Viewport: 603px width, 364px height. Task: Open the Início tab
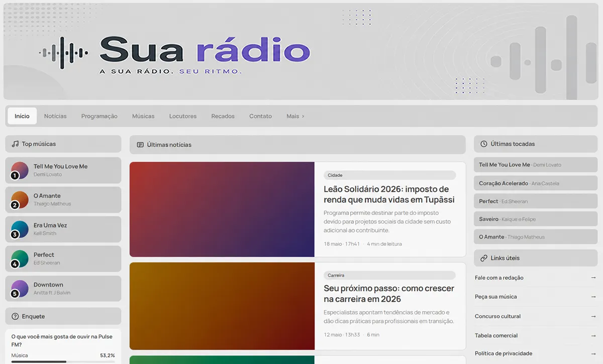pos(22,116)
